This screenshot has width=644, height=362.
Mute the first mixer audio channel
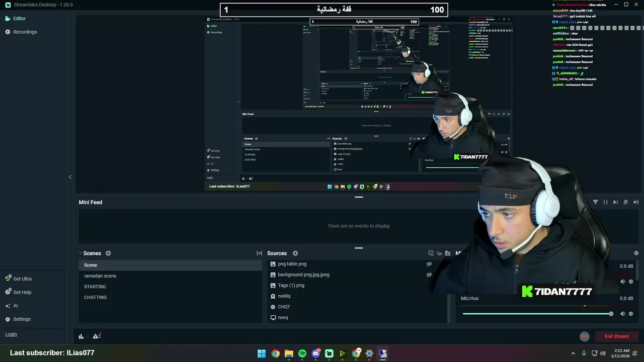coord(623,282)
